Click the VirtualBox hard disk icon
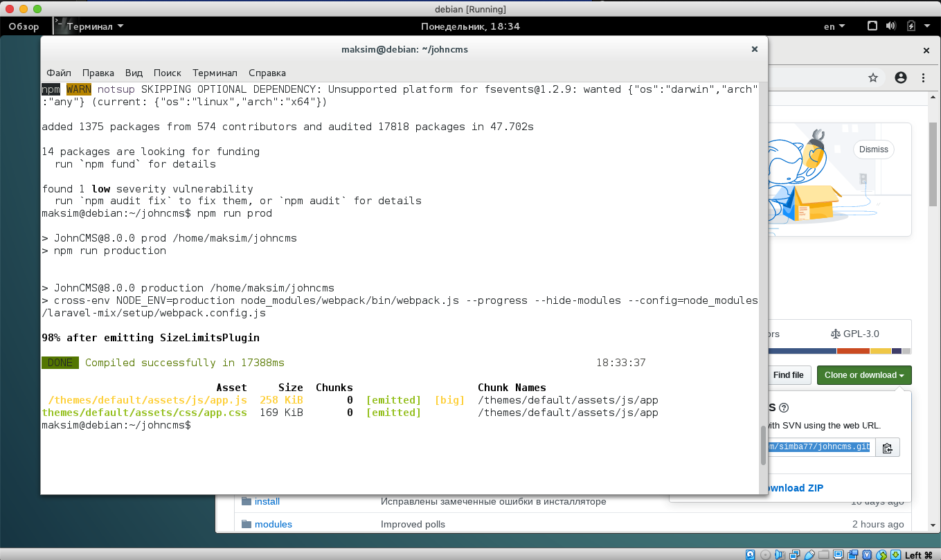Viewport: 941px width, 560px height. pos(751,554)
